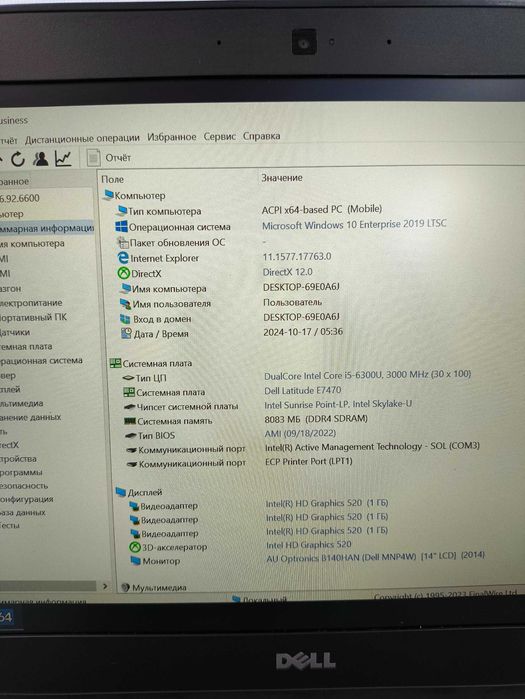
Task: Click the Монитор row icon
Action: coord(136,560)
